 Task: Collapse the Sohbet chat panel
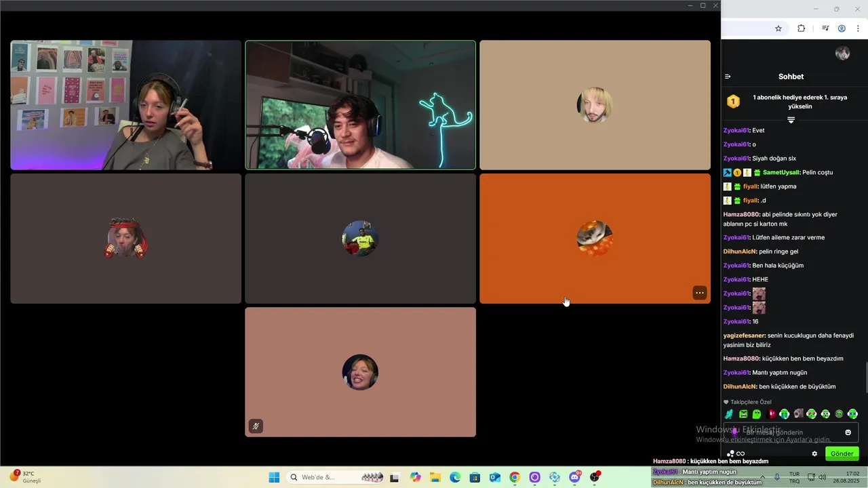[728, 77]
